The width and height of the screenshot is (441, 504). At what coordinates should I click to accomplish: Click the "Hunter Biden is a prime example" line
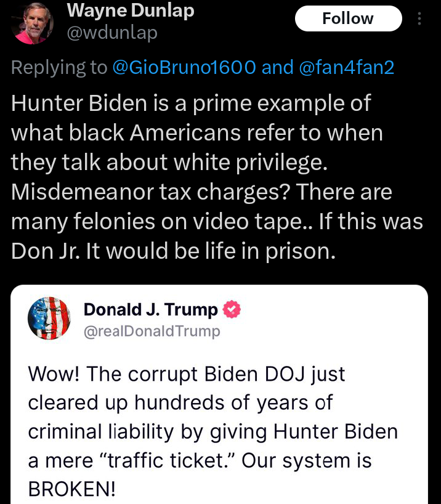pos(191,103)
